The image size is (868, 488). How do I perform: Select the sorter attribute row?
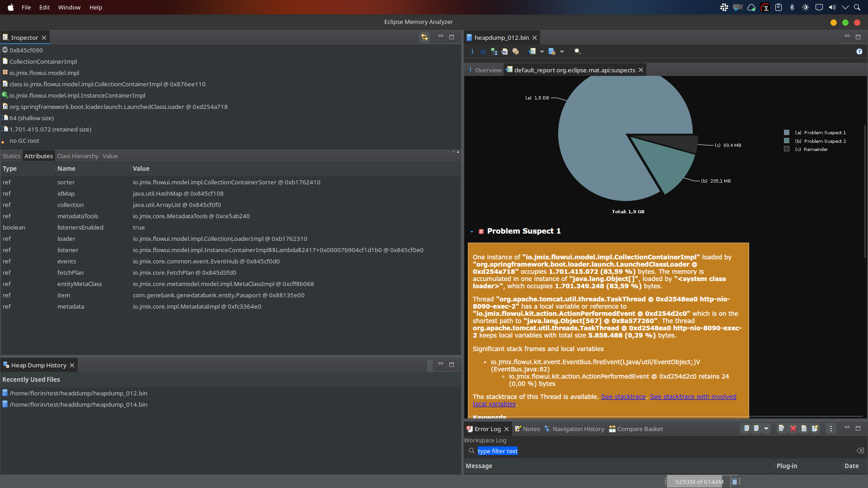231,182
